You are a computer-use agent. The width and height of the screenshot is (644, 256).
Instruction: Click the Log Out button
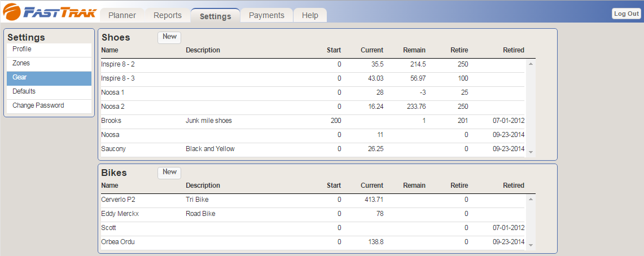(626, 14)
